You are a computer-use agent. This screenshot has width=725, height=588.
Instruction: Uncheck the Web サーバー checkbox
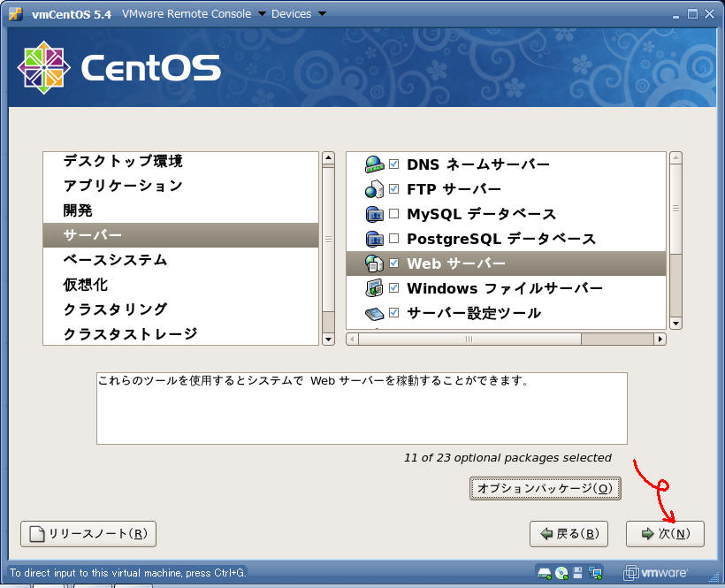[393, 263]
